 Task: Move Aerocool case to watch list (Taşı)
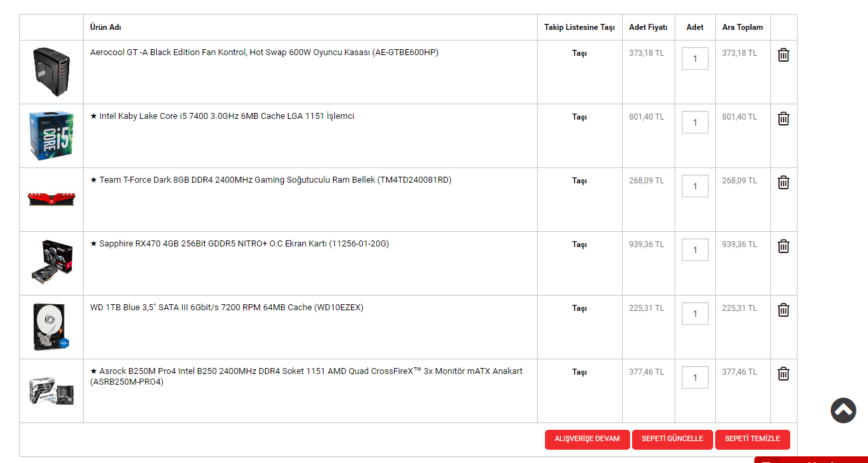[x=580, y=53]
